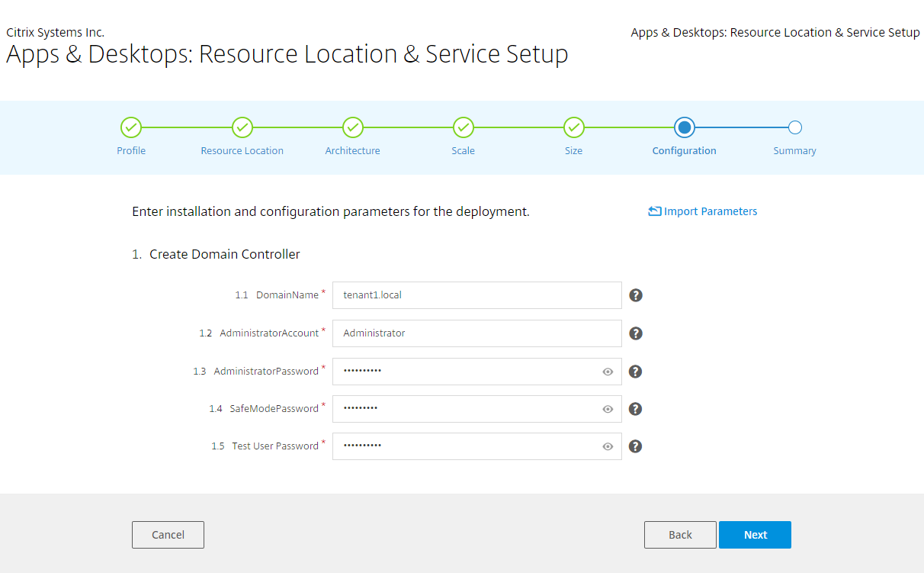Jump to Resource Location step

[242, 127]
